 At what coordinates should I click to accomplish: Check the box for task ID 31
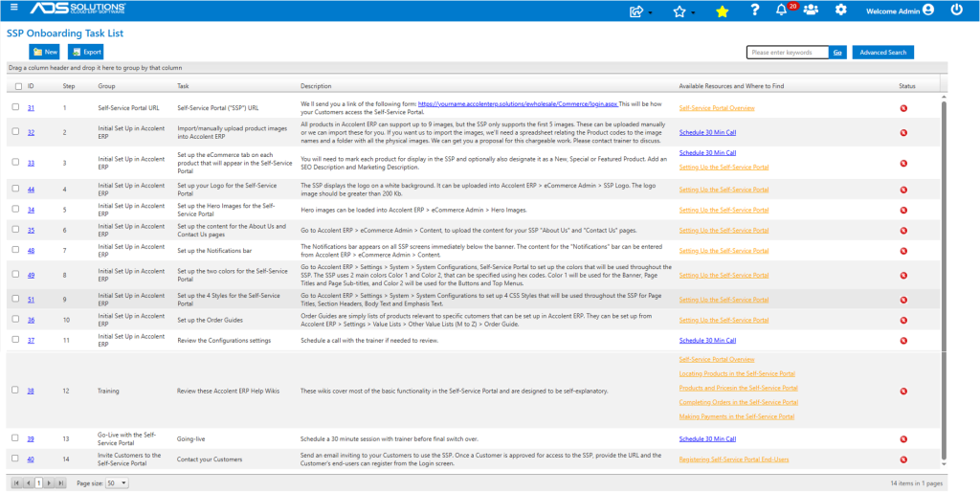(15, 107)
